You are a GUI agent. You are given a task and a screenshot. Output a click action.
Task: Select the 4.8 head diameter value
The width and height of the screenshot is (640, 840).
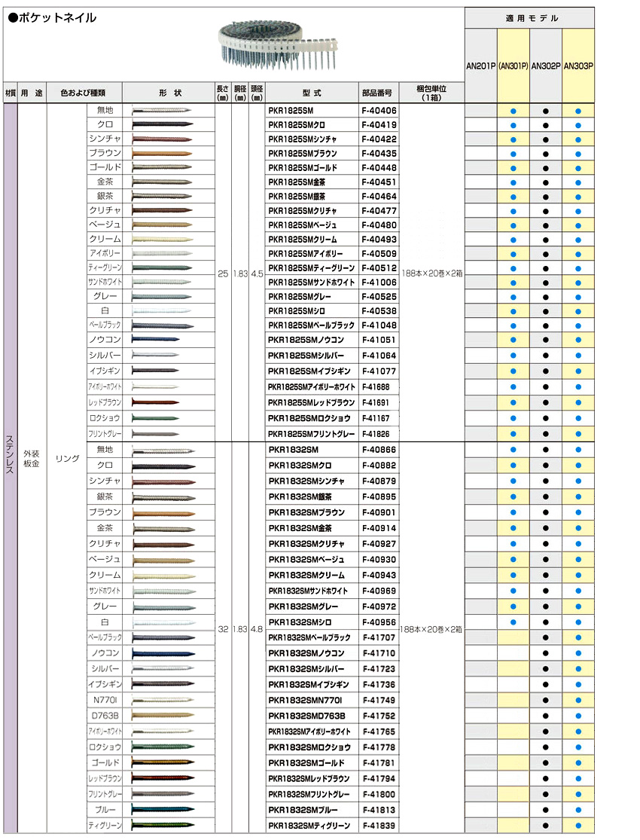(x=257, y=629)
